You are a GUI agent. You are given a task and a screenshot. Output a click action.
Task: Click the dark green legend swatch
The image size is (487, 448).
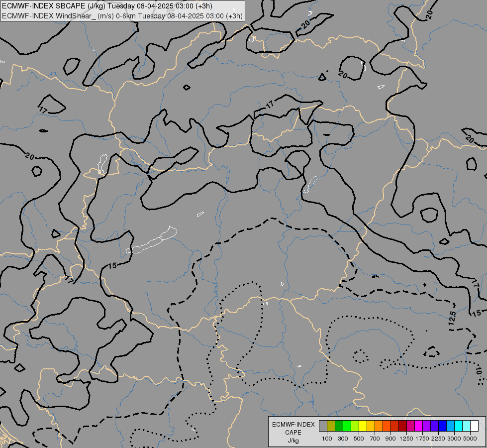[x=339, y=426]
